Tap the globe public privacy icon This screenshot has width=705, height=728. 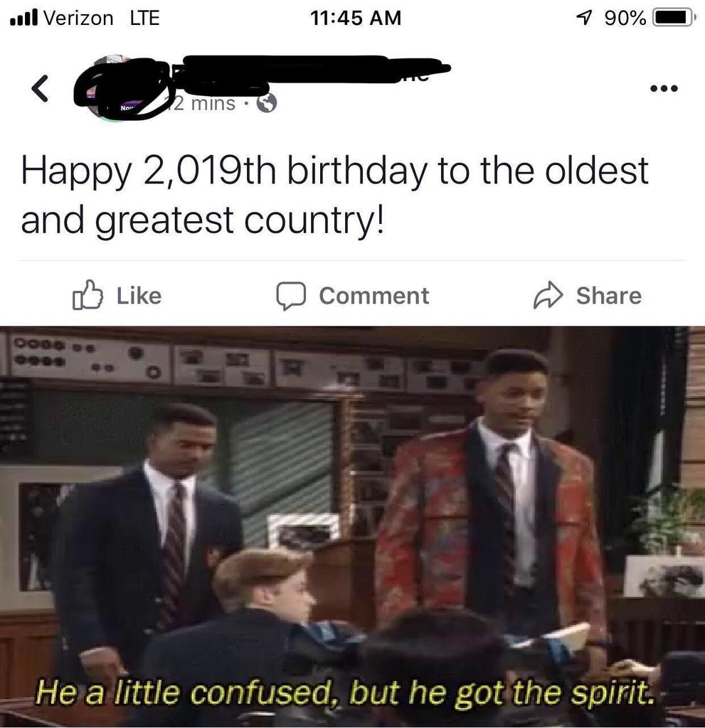[267, 103]
